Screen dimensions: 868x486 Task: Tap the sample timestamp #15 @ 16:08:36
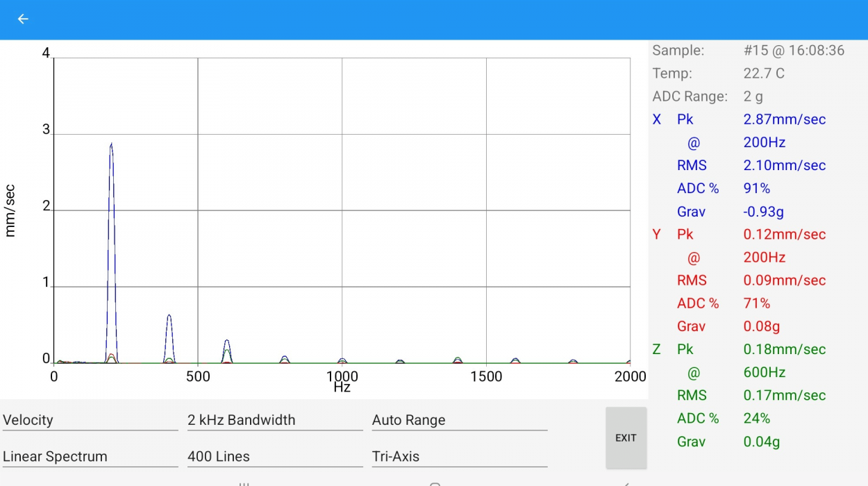[x=794, y=51]
